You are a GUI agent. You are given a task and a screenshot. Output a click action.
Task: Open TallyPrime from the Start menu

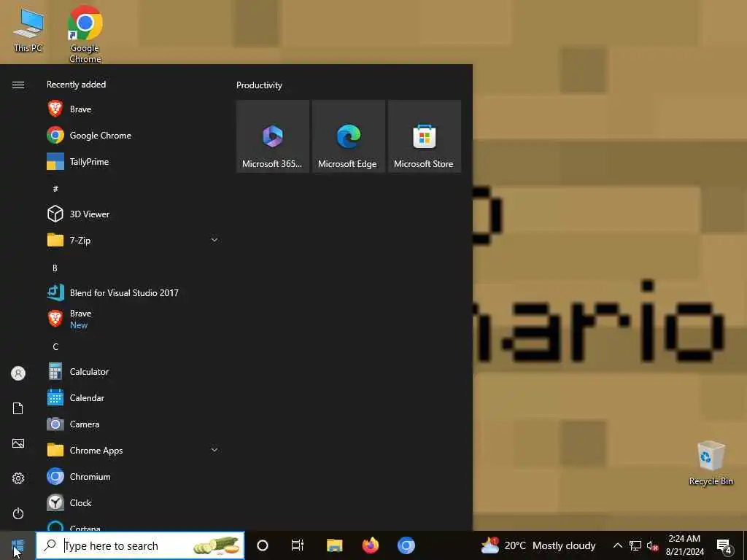coord(133,161)
